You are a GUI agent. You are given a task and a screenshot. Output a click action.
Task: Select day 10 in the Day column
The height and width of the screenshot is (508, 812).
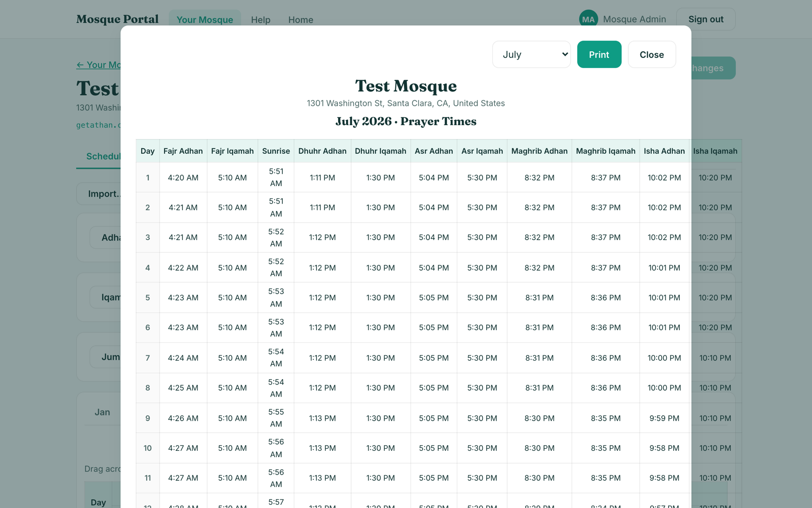(x=148, y=448)
